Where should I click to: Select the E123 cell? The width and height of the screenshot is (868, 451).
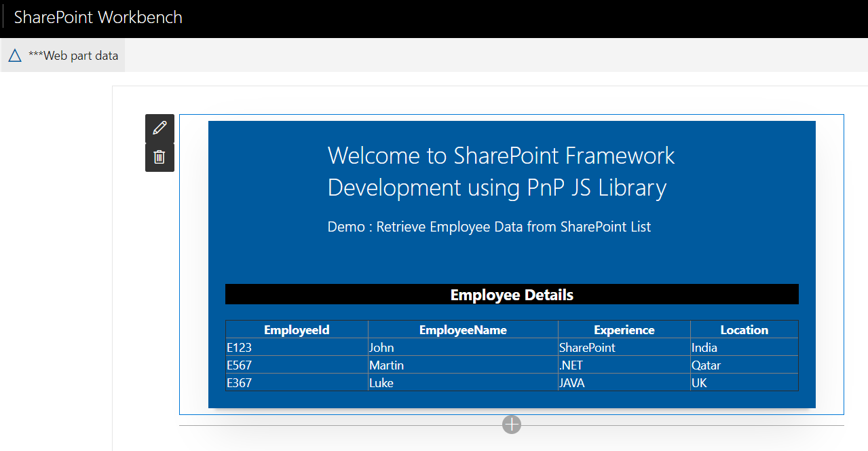297,347
